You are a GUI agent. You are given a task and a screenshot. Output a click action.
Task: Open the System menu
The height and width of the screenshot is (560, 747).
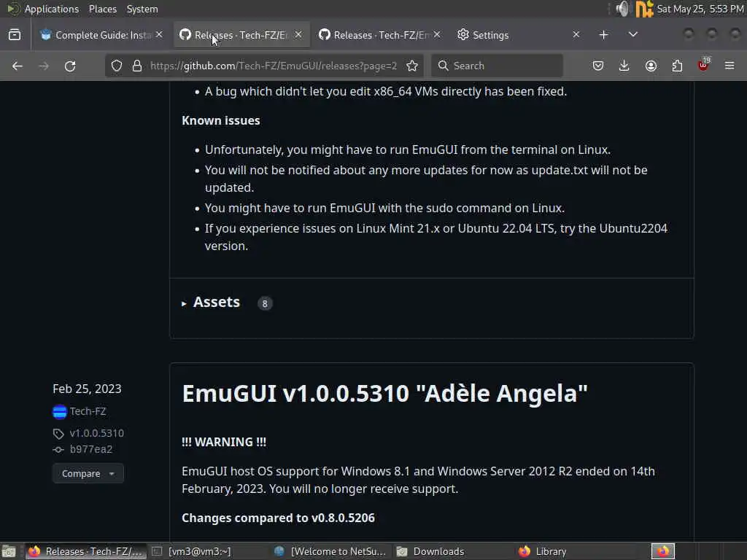142,9
